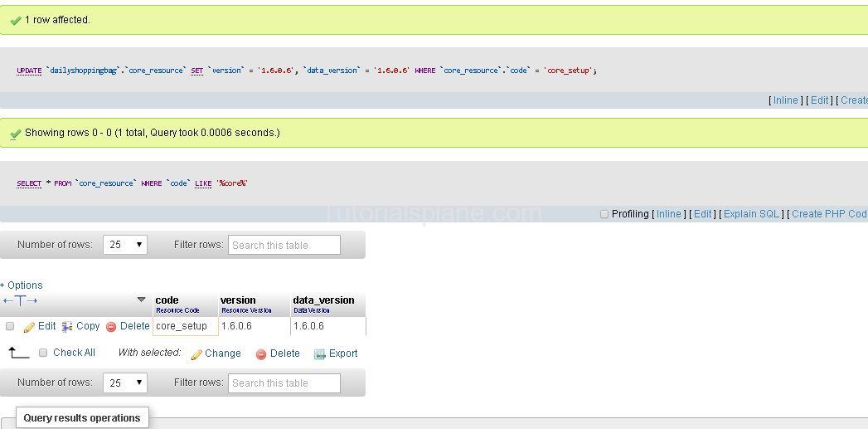Click the Query results operations legend

[82, 418]
